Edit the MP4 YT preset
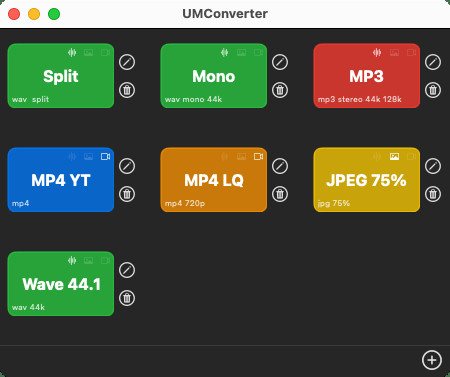Image resolution: width=450 pixels, height=377 pixels. click(127, 166)
